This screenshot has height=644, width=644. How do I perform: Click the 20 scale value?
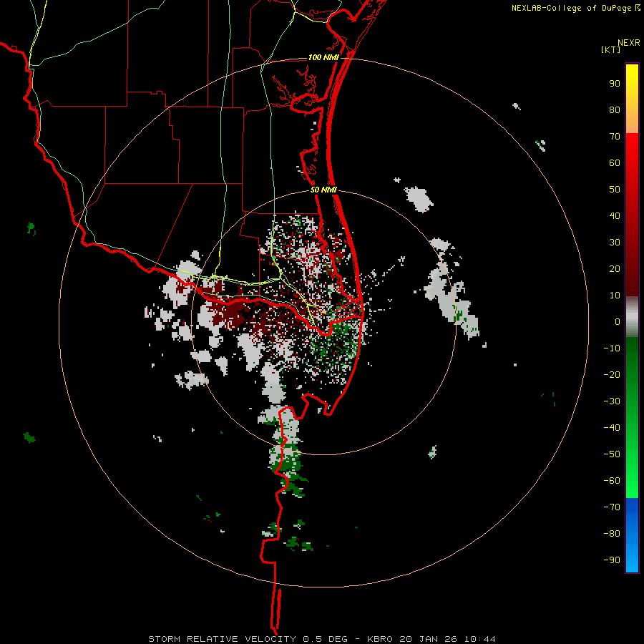[615, 269]
